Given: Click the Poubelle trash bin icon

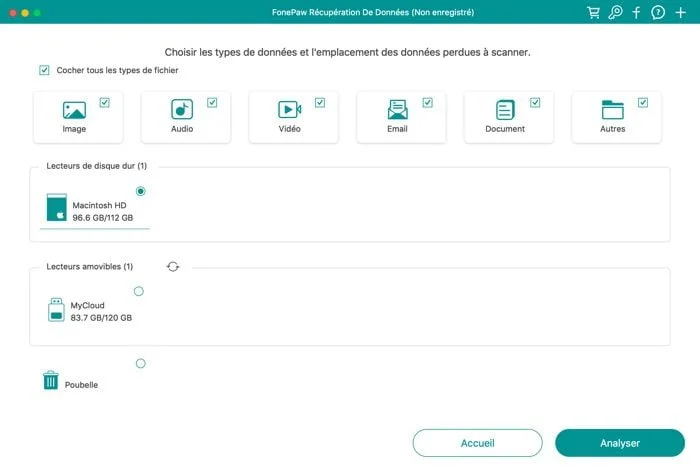Looking at the screenshot, I should click(51, 380).
